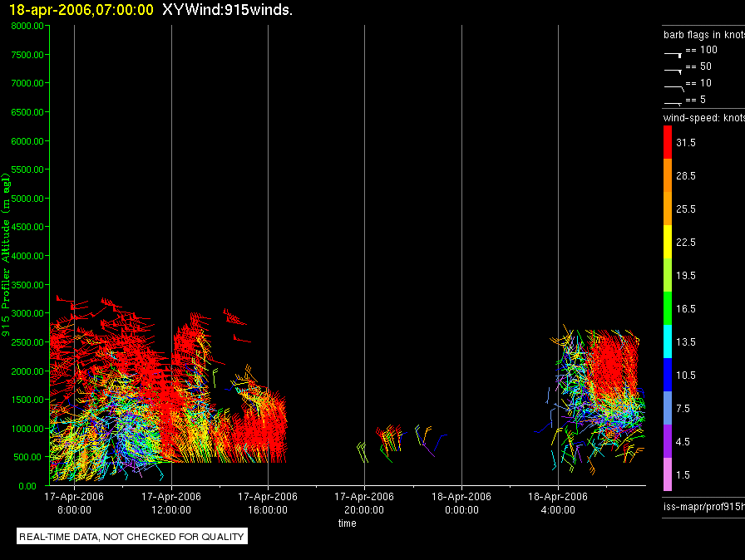This screenshot has height=560, width=745.
Task: Click the '17-Apr-2006 12:00:00' time tick label
Action: click(x=171, y=503)
